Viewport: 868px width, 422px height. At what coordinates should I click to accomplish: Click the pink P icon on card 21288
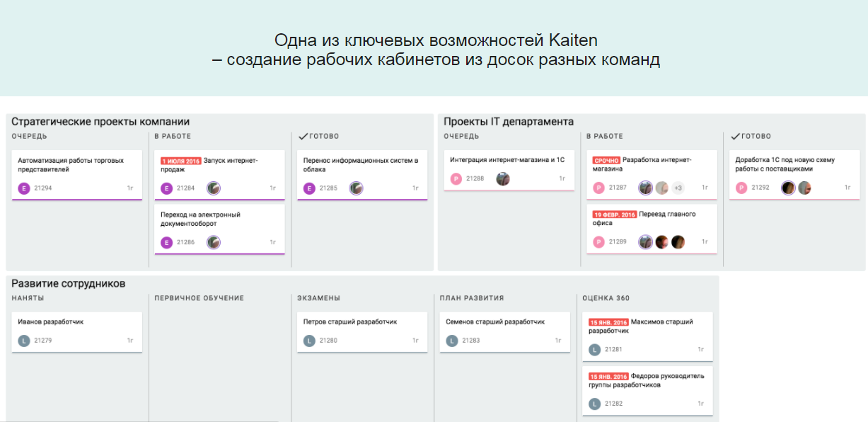point(456,179)
